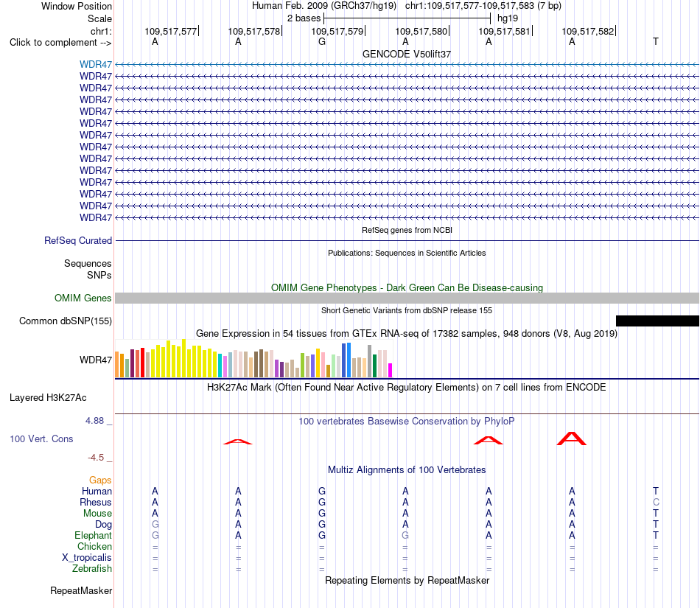The image size is (700, 608).
Task: Open the 'Repeating Elements by RepeatMasker' title
Action: (x=407, y=580)
